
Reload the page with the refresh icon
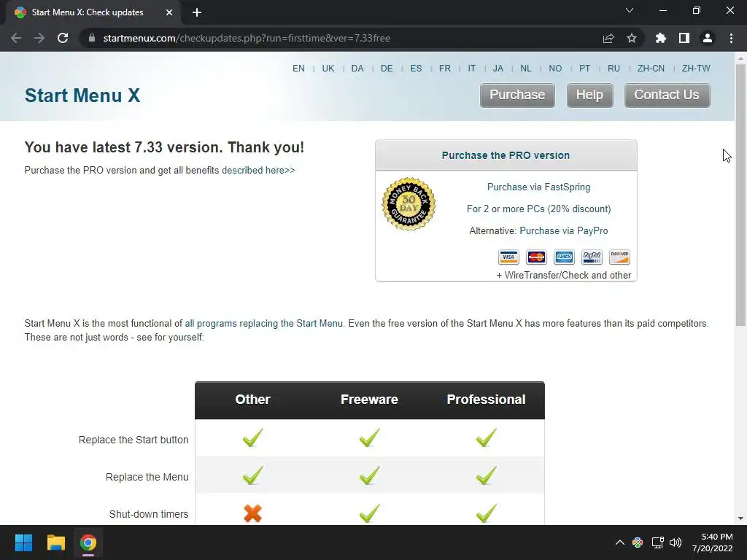[63, 38]
